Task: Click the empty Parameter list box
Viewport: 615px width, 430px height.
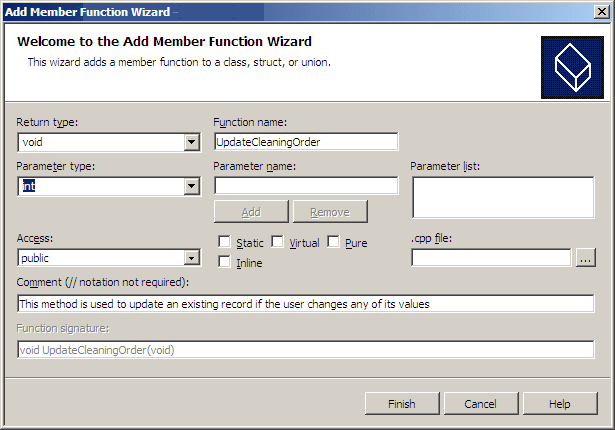Action: point(503,197)
